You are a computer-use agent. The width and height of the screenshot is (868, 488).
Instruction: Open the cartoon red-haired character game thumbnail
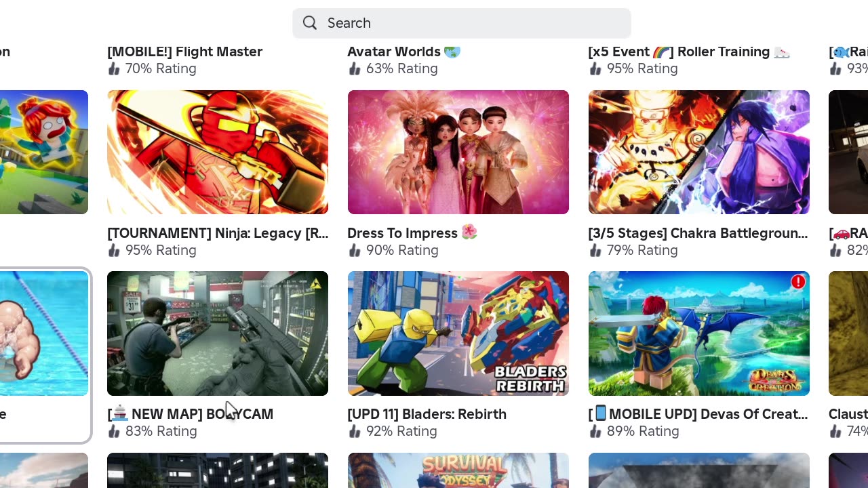(x=44, y=152)
